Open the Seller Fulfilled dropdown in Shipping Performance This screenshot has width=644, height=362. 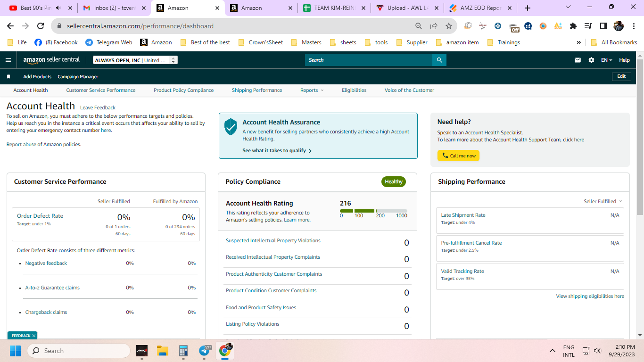click(x=603, y=201)
